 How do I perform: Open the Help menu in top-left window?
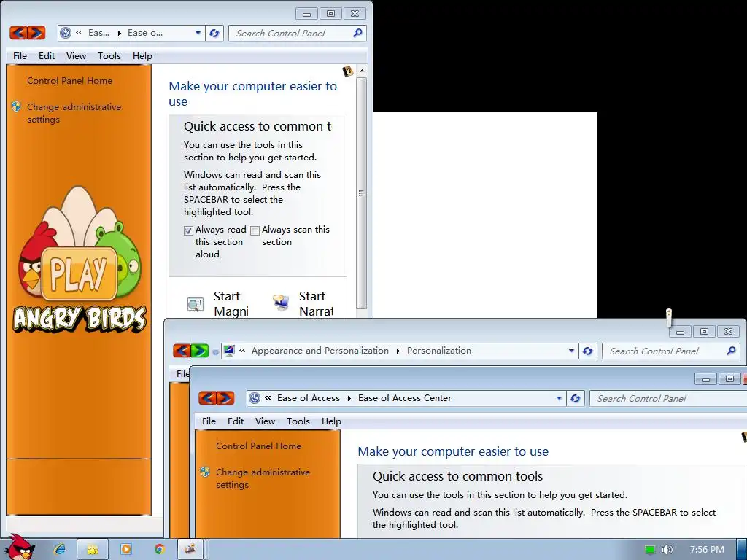pos(142,55)
